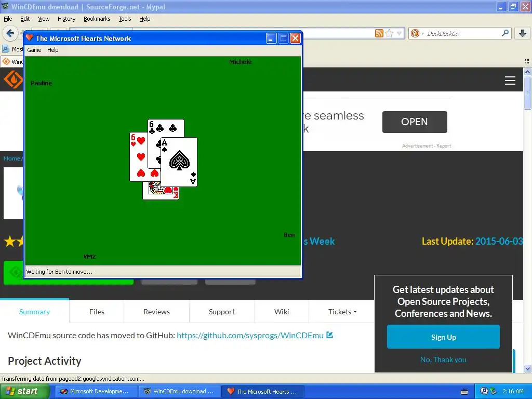Click the Ace of Spades card
The width and height of the screenshot is (532, 399).
point(179,162)
